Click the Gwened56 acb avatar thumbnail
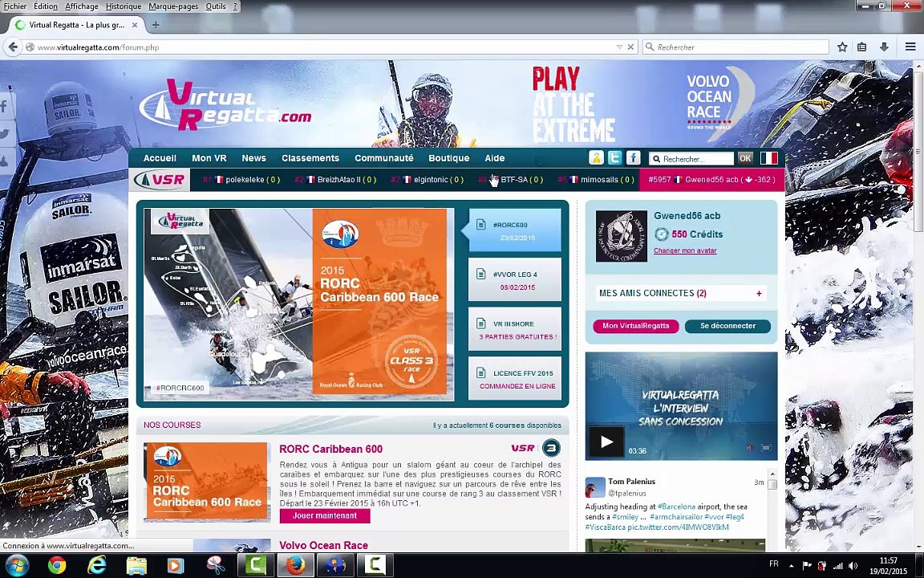 [x=621, y=237]
